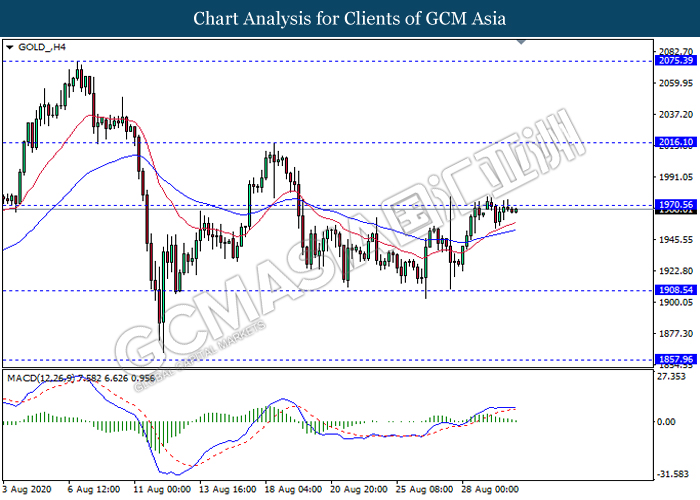Screen dimensions: 700x500
Task: Select the 1908.54 price level label
Action: (676, 290)
